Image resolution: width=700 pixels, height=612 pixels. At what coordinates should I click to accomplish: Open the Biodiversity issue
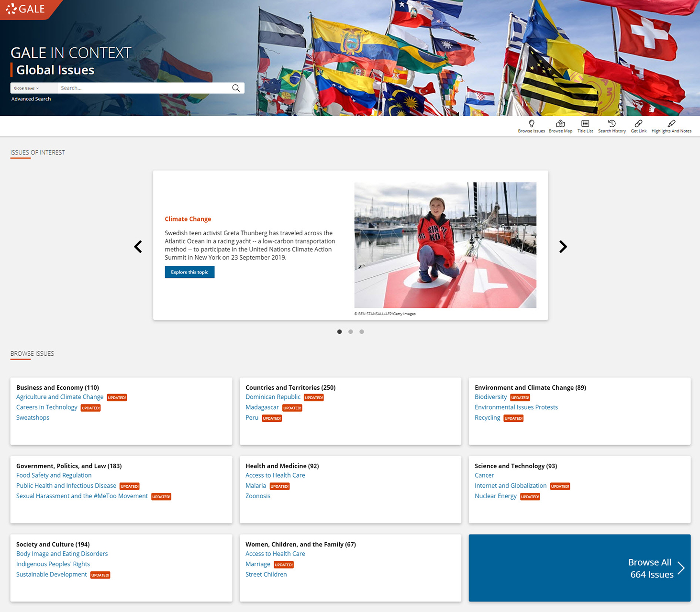pyautogui.click(x=490, y=397)
